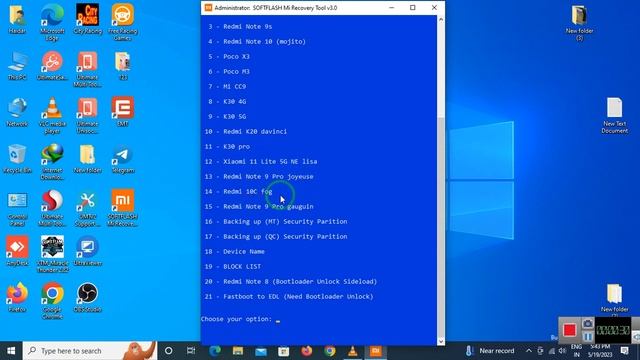Open the SOFTFLASH Mi Recovery desktop shortcut
Image resolution: width=640 pixels, height=360 pixels.
[122, 207]
